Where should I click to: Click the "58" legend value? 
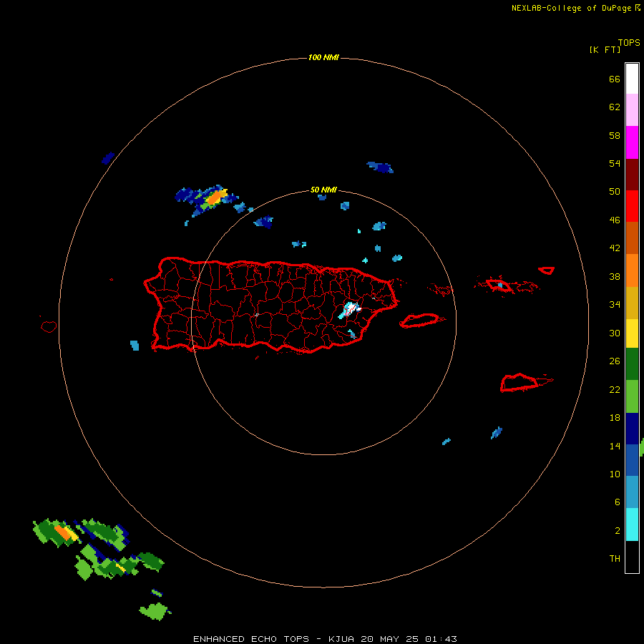coord(615,135)
